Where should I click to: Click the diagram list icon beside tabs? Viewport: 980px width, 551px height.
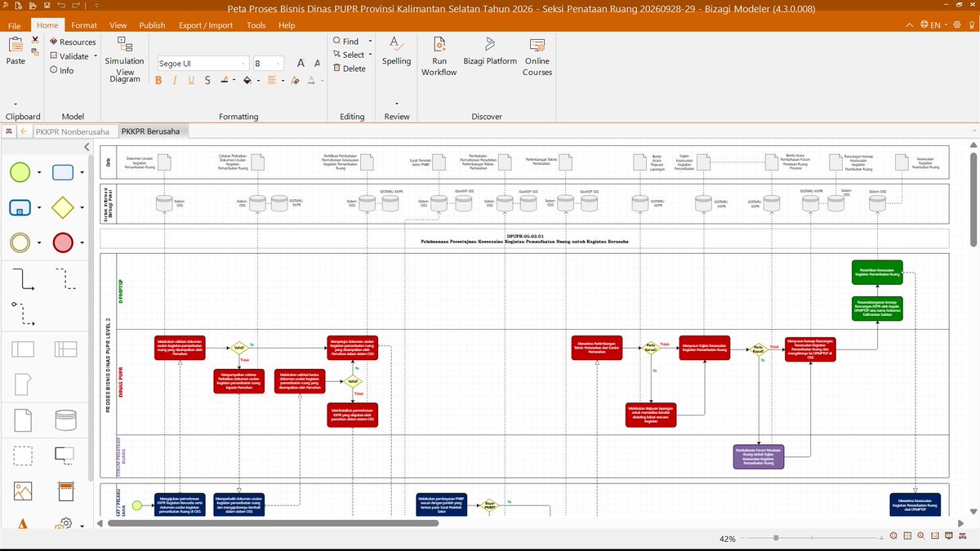point(8,131)
